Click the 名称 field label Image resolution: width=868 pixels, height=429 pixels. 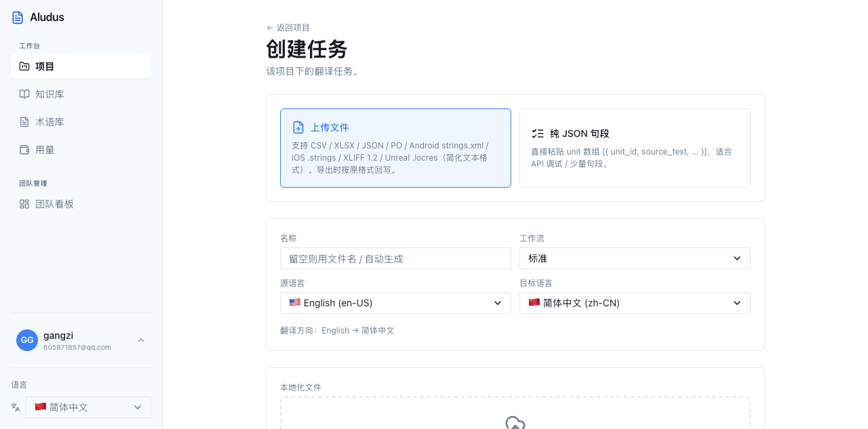click(288, 239)
